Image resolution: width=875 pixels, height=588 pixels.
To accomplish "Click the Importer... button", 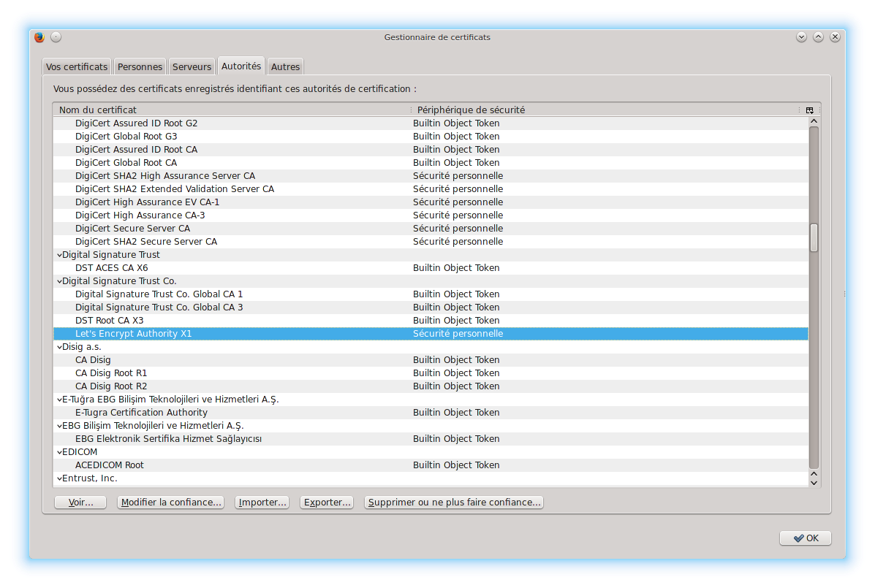I will tap(262, 502).
